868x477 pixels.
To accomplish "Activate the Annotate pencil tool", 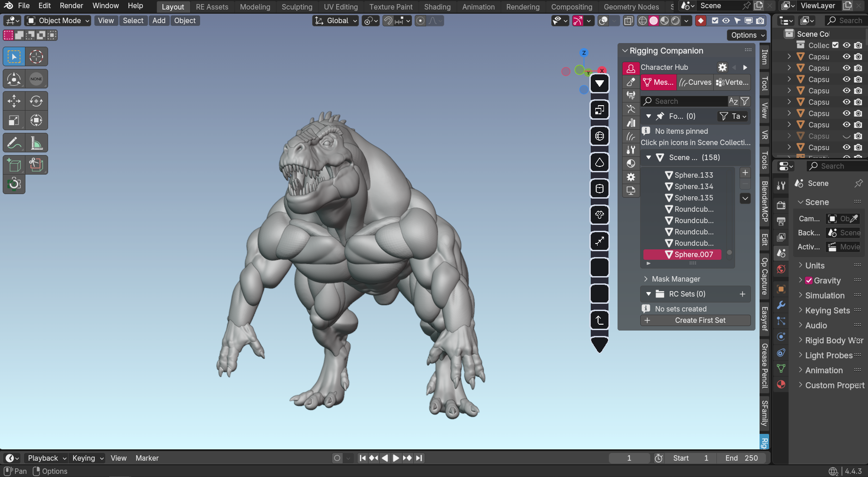I will [14, 143].
